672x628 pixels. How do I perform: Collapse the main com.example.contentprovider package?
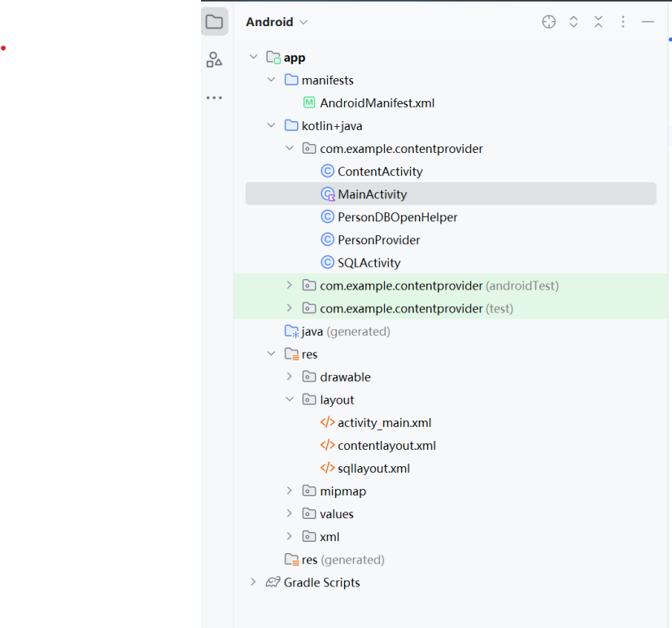pyautogui.click(x=290, y=148)
